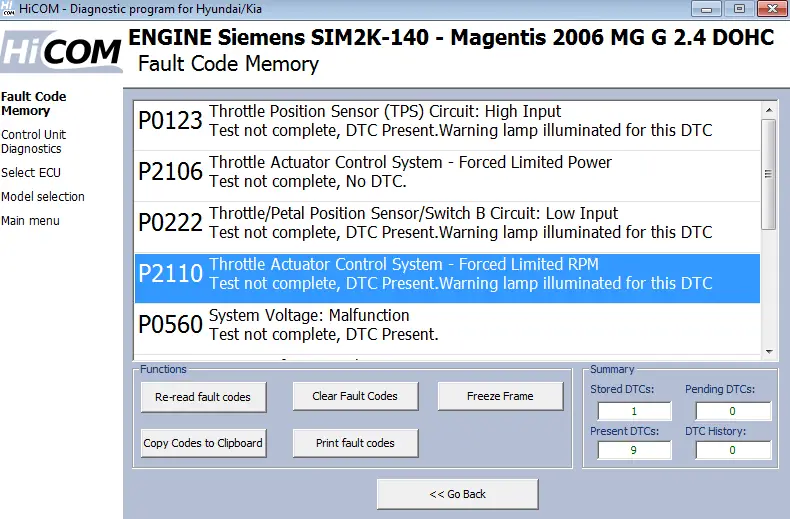
Task: Click the HiCOM title bar app icon
Action: [9, 9]
